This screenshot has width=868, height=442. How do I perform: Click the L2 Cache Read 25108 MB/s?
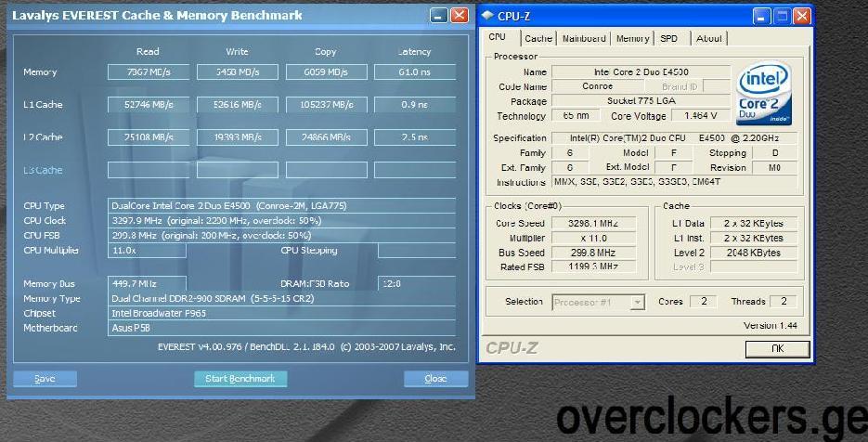[149, 137]
